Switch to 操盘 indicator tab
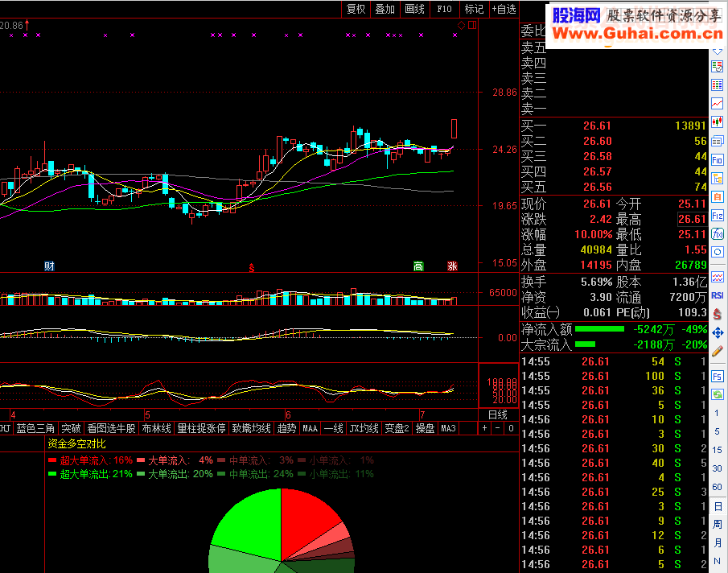728x573 pixels. pos(425,428)
